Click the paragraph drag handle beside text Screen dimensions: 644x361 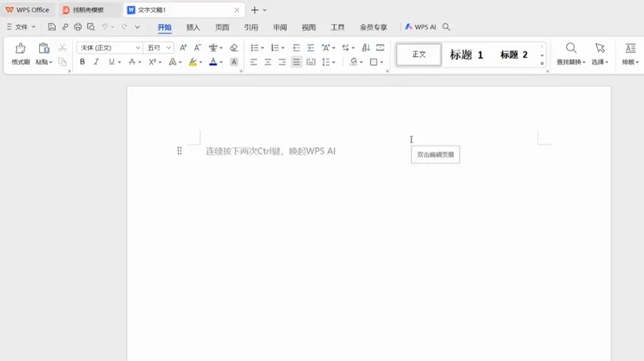click(179, 151)
